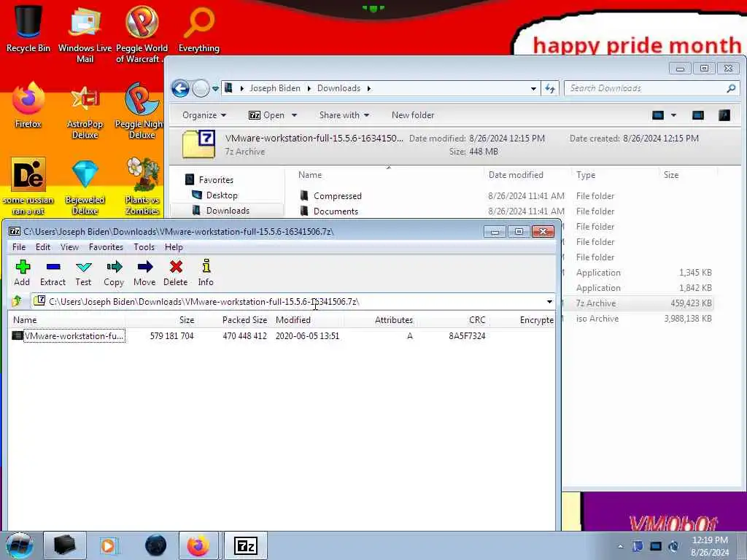The height and width of the screenshot is (560, 747).
Task: Select the iso Archive row in Explorer
Action: click(638, 319)
